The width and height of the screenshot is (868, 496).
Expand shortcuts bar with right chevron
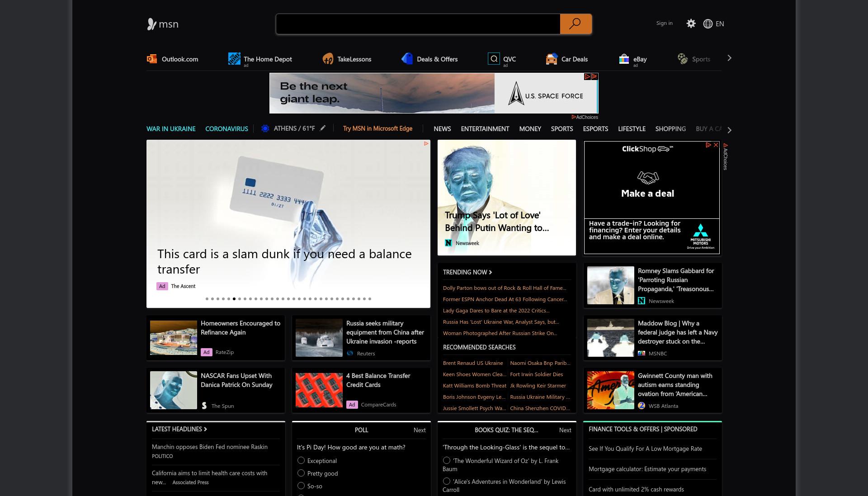729,58
